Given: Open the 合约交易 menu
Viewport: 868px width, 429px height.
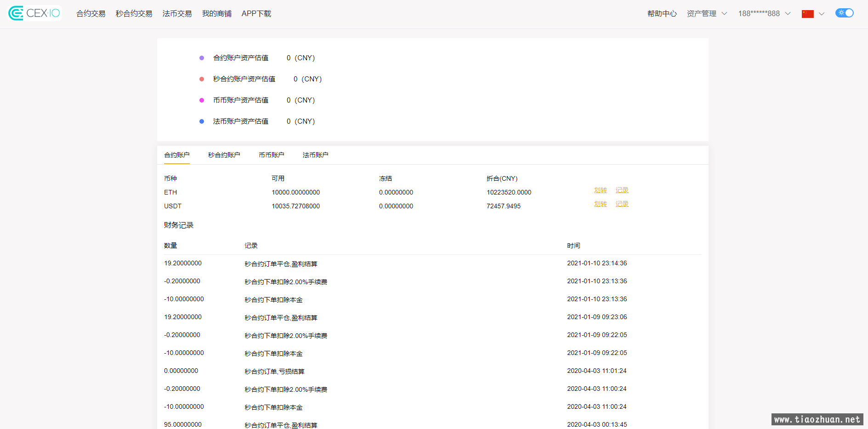Looking at the screenshot, I should 91,14.
